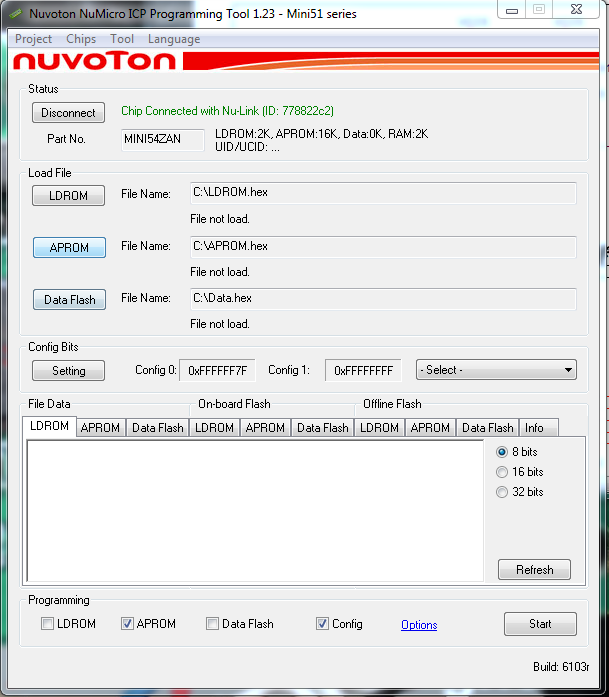Click the Config 1 value field

tap(363, 370)
